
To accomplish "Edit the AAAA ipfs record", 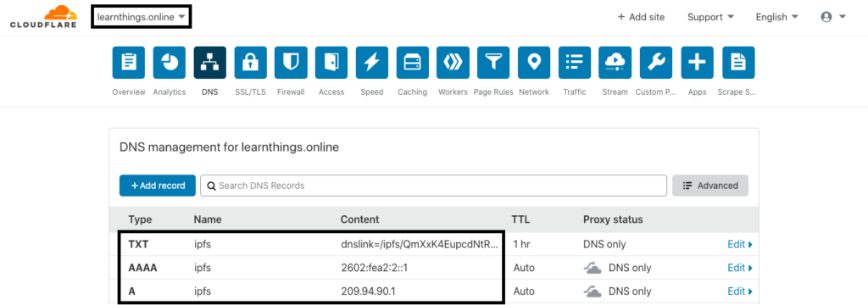I will coord(739,268).
